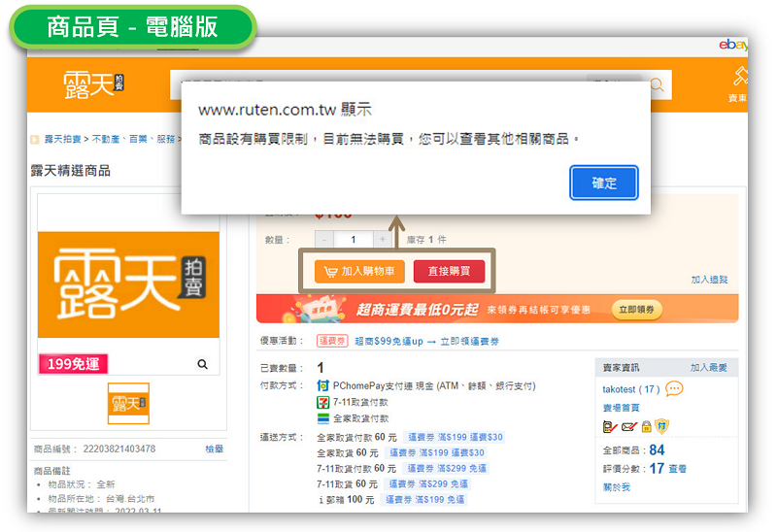The width and height of the screenshot is (777, 532).
Task: Select the product thumbnail below the main image
Action: 128,403
